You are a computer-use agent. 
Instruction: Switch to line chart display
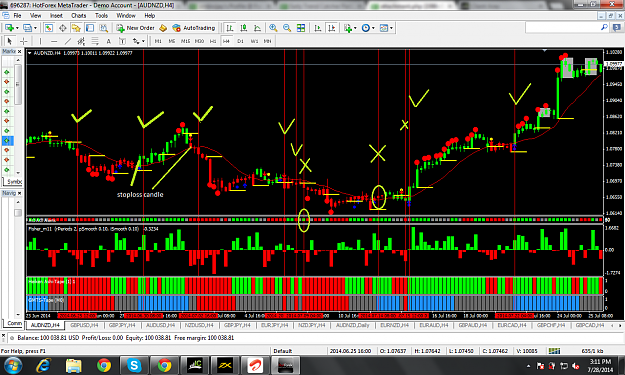257,28
